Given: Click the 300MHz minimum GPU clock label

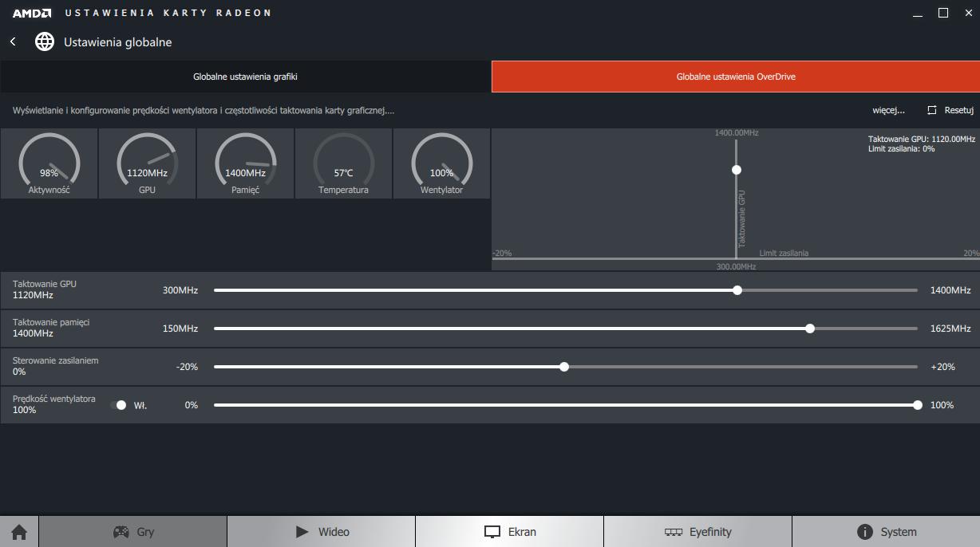Looking at the screenshot, I should (180, 290).
